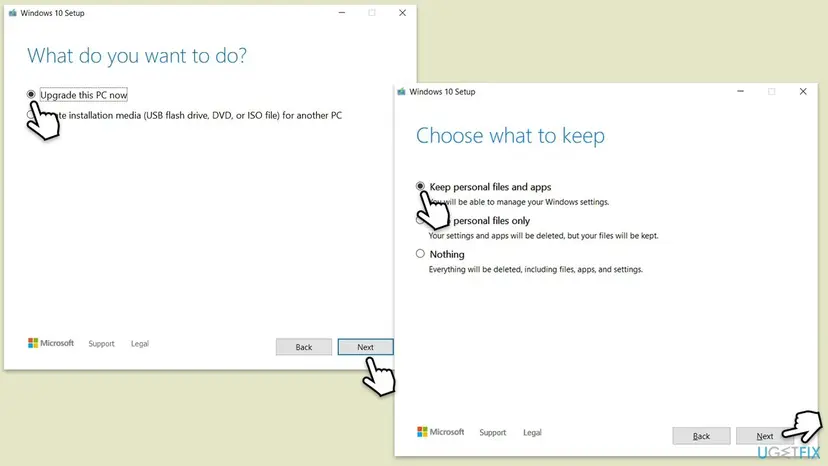828x466 pixels.
Task: Click the 'What do you want to do?' heading
Action: [x=137, y=55]
